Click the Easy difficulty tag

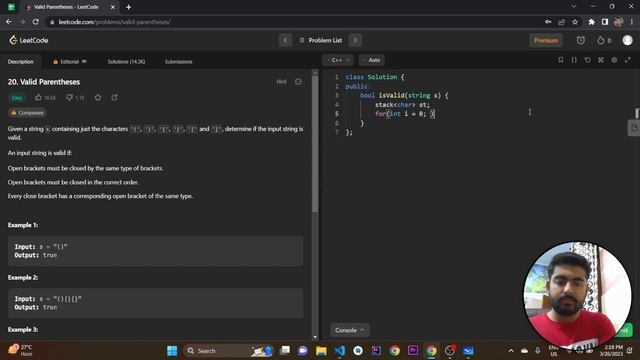tap(17, 98)
